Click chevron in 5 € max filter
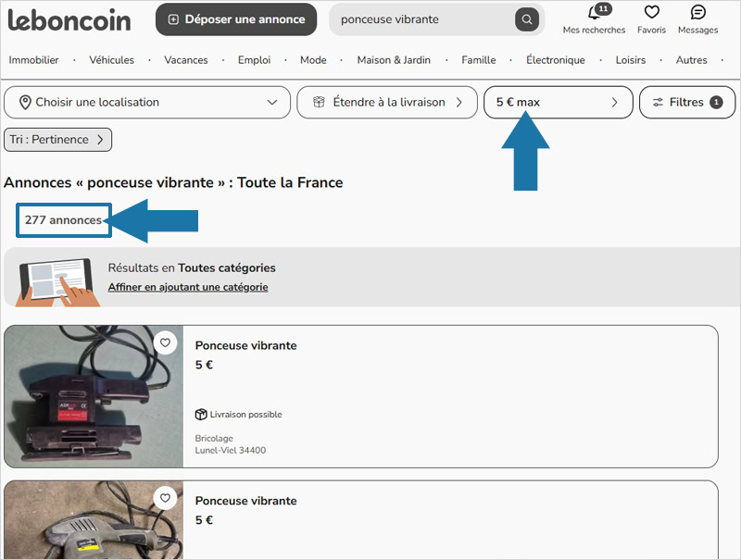741x560 pixels. point(614,102)
